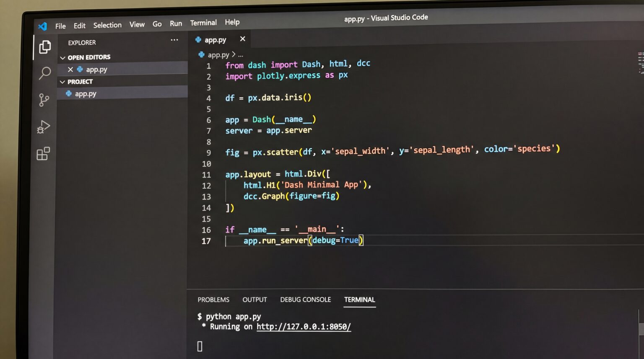644x359 pixels.
Task: Open the Run and Debug view
Action: (x=43, y=127)
